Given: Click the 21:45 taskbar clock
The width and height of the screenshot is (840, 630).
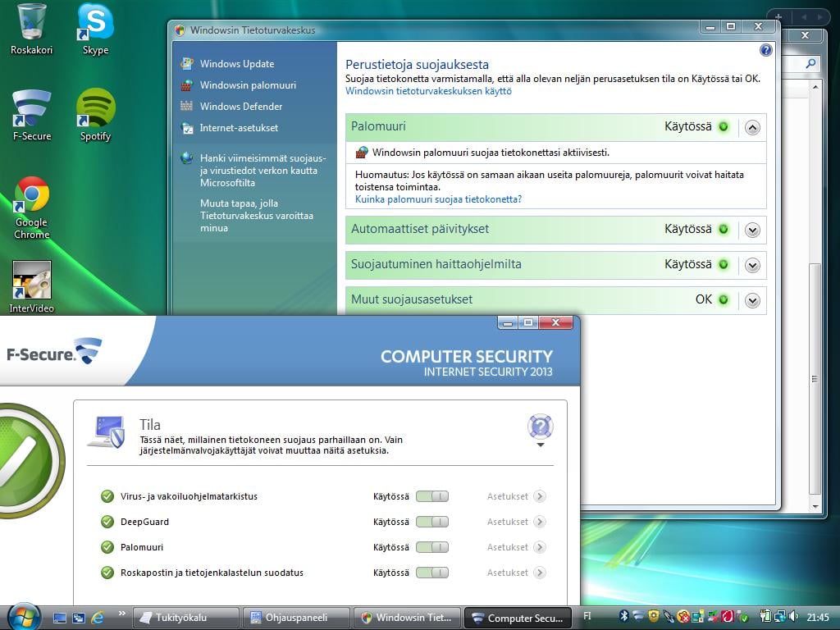Looking at the screenshot, I should tap(818, 617).
